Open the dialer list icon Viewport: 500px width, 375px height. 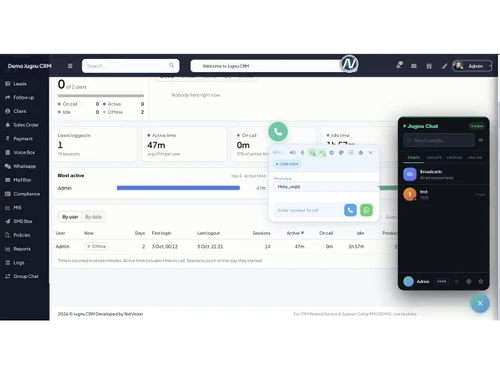pyautogui.click(x=351, y=153)
